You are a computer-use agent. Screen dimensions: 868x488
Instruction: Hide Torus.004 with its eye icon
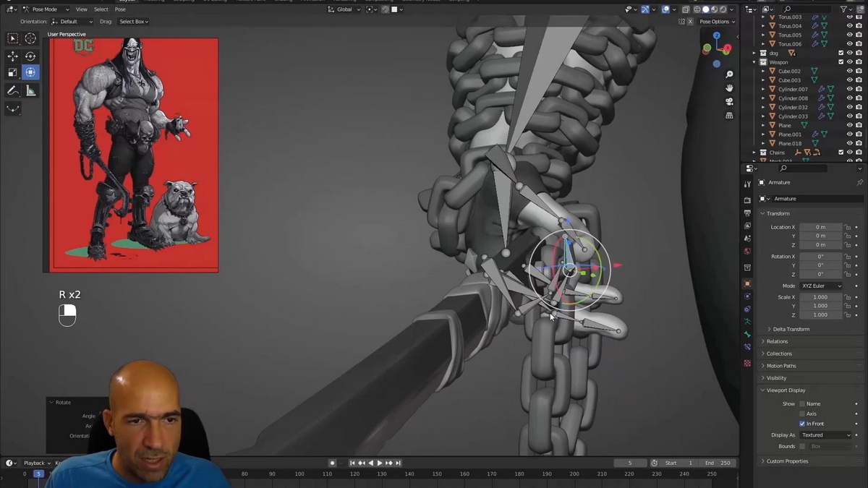(x=850, y=26)
